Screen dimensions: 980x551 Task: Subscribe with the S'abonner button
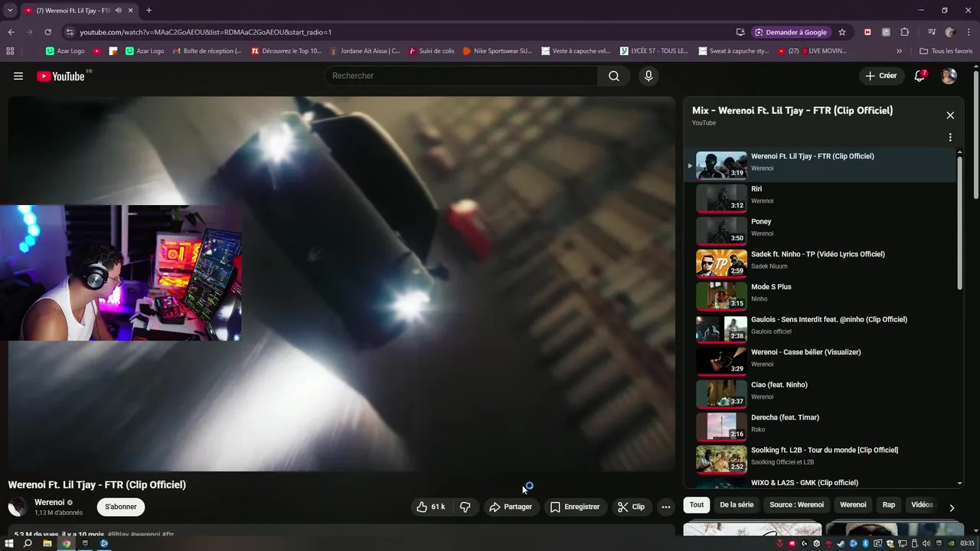point(121,507)
